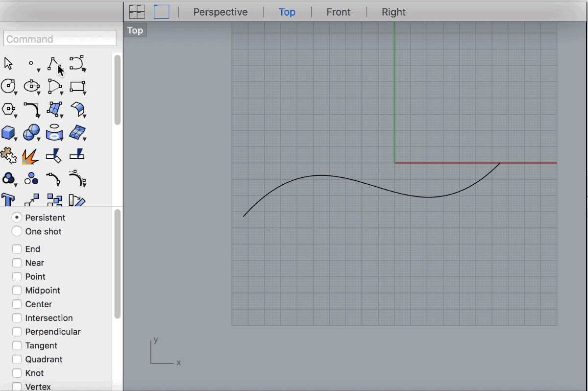Open the Circle tool flyout arrow
This screenshot has width=588, height=391.
tap(16, 93)
